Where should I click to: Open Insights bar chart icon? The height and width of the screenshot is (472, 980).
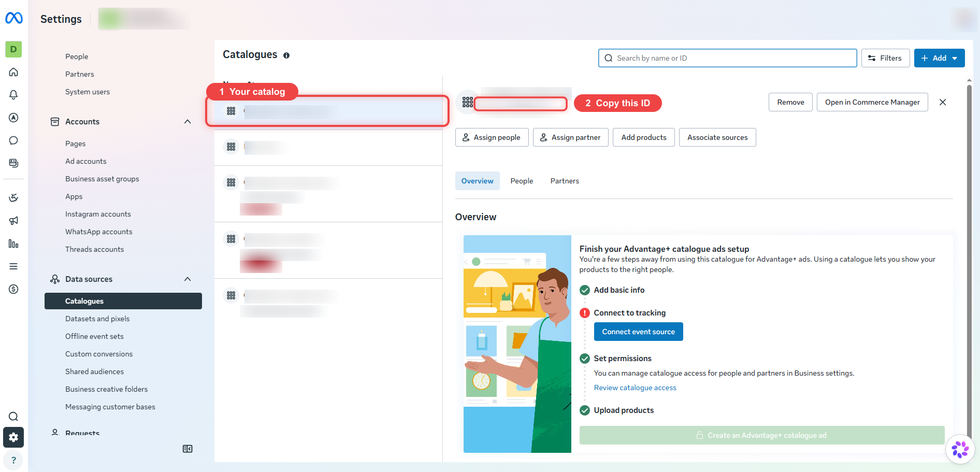click(x=13, y=244)
